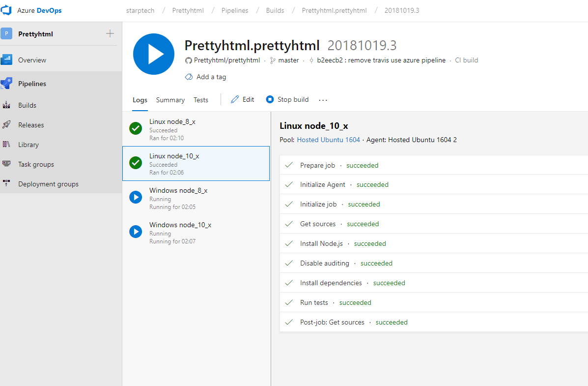Click the Prettyhtml.prettyhtml breadcrumb
The image size is (588, 386).
point(334,10)
